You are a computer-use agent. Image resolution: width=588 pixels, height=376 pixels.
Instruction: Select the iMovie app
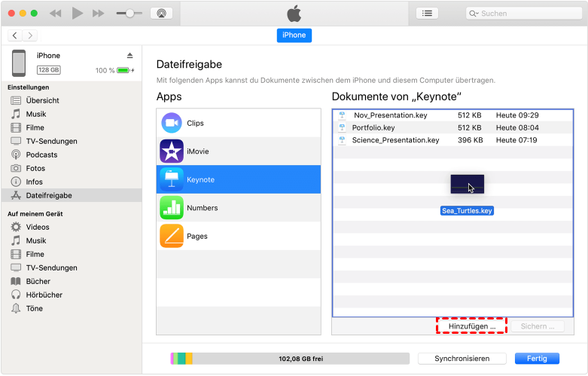coord(239,151)
